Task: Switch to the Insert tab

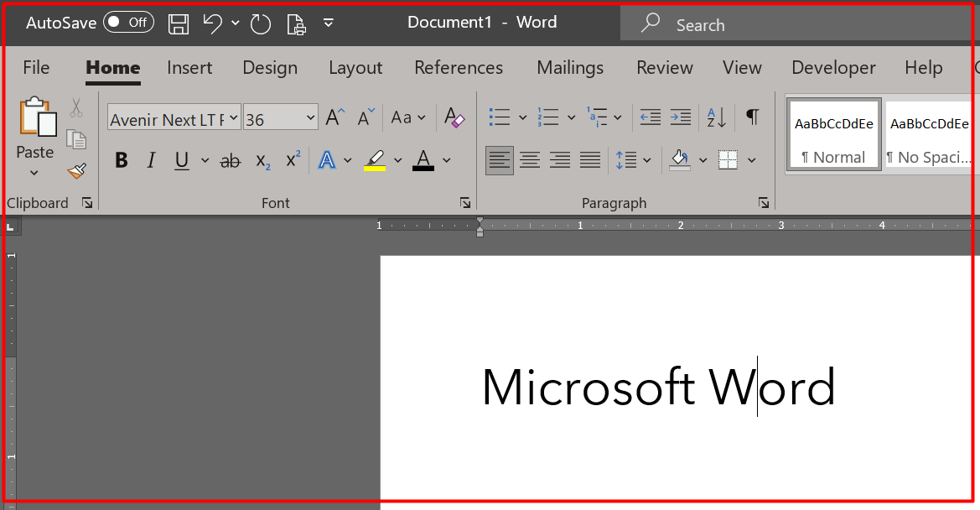Action: pyautogui.click(x=189, y=67)
